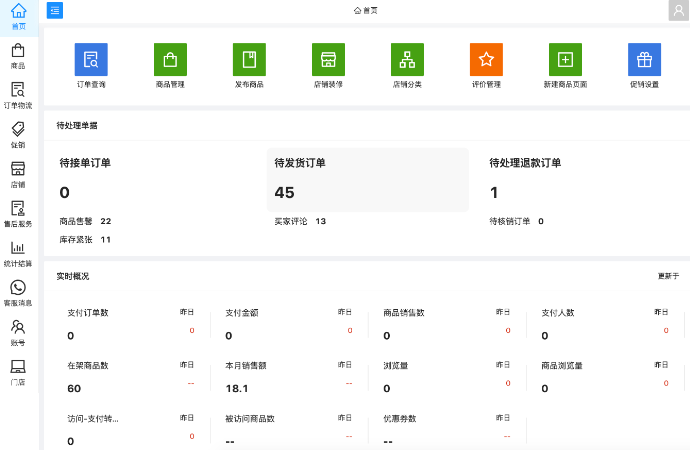This screenshot has width=690, height=450.
Task: Open 客服消息 in the sidebar
Action: [x=18, y=293]
